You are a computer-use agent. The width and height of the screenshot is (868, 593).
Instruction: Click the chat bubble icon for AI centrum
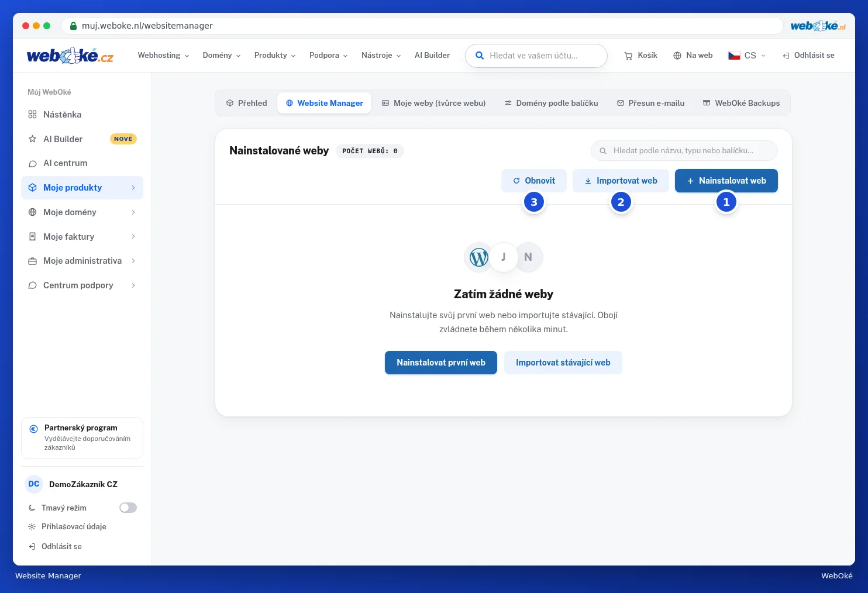click(32, 164)
